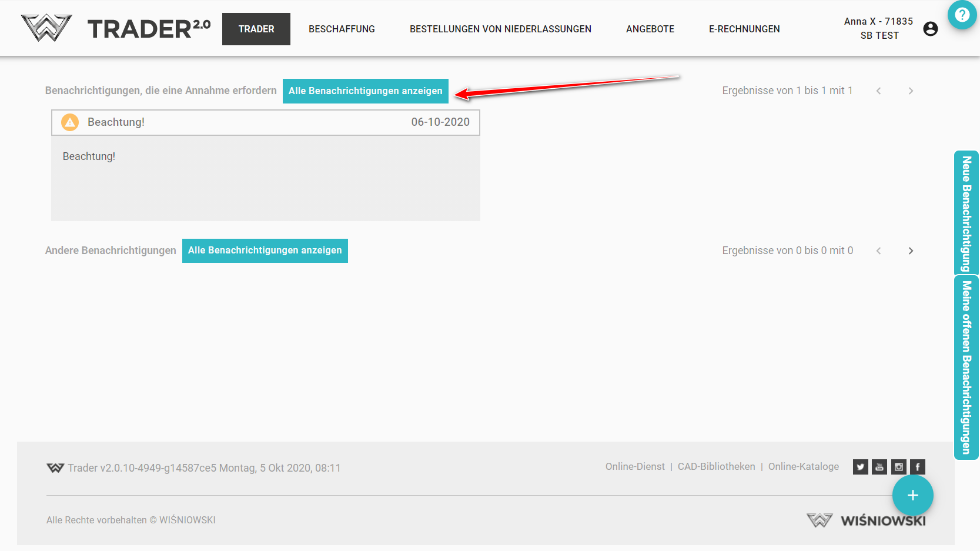Image resolution: width=980 pixels, height=551 pixels.
Task: Go to previous page of acceptance notifications
Action: 878,91
